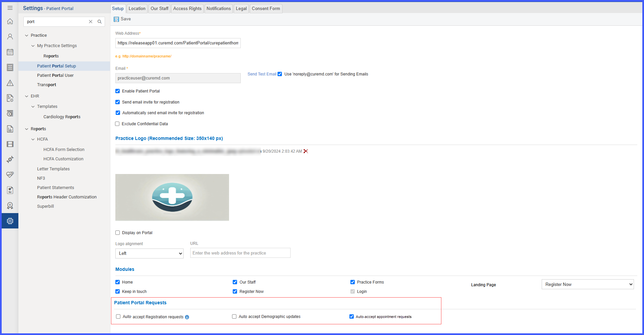The height and width of the screenshot is (335, 644).
Task: Open the bar chart reports icon
Action: pyautogui.click(x=10, y=129)
